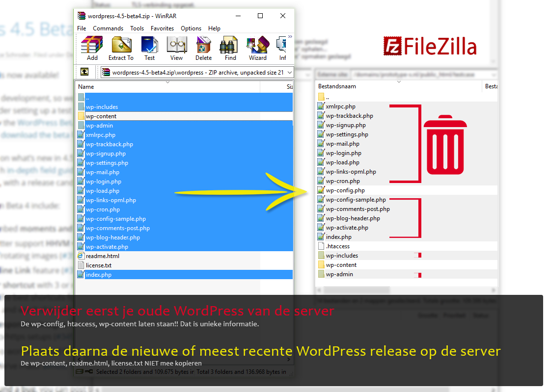Select wp-login.php in WinRAR list
Screen dimensions: 550x392
point(185,182)
